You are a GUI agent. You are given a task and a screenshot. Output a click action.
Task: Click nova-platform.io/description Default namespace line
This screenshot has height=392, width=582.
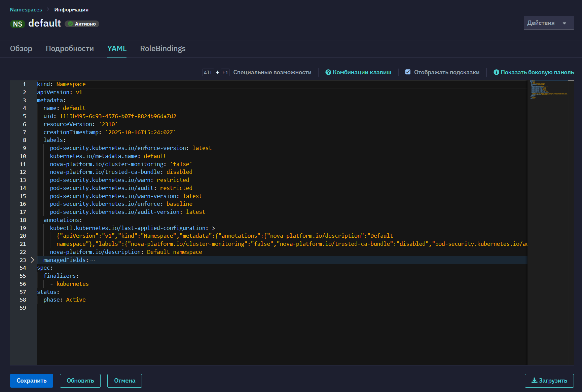point(126,252)
